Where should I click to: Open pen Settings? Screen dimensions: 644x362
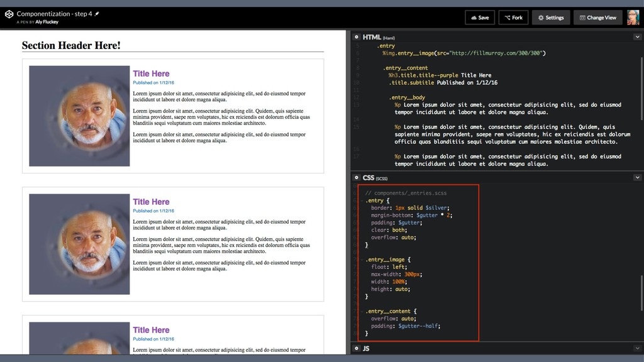point(551,18)
